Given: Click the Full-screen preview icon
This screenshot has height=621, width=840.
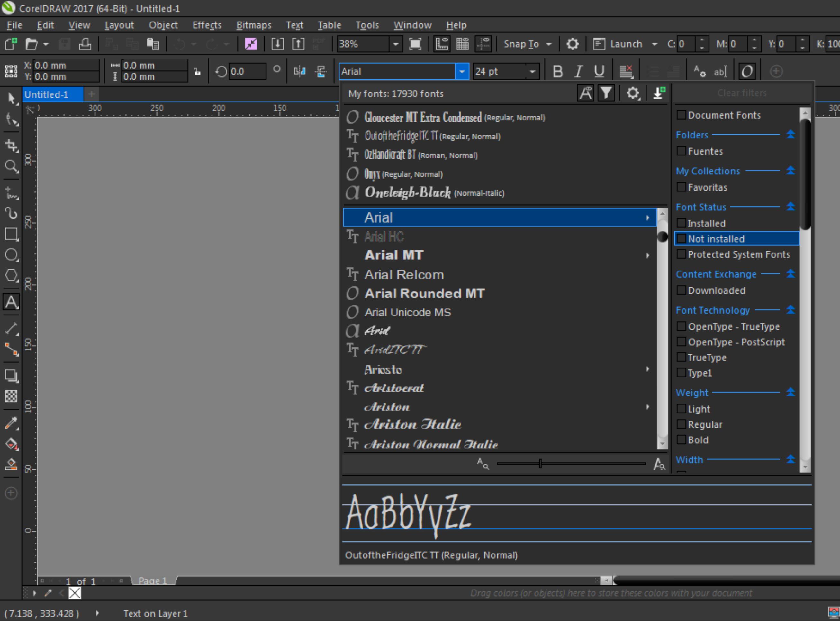Looking at the screenshot, I should (x=415, y=44).
